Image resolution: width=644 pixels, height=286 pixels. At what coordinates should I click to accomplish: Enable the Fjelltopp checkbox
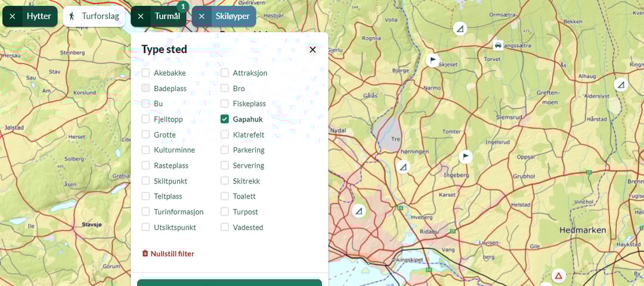[x=145, y=119]
